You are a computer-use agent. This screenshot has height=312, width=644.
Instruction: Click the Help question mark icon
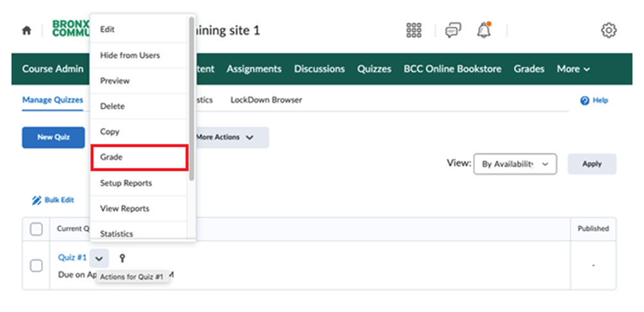click(x=584, y=101)
